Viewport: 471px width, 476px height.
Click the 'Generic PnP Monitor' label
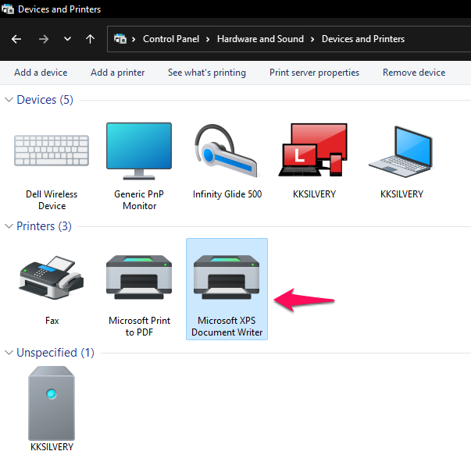(x=139, y=200)
